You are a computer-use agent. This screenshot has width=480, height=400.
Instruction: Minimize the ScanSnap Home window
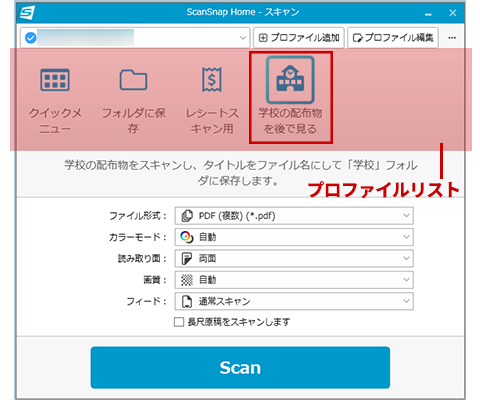[428, 13]
